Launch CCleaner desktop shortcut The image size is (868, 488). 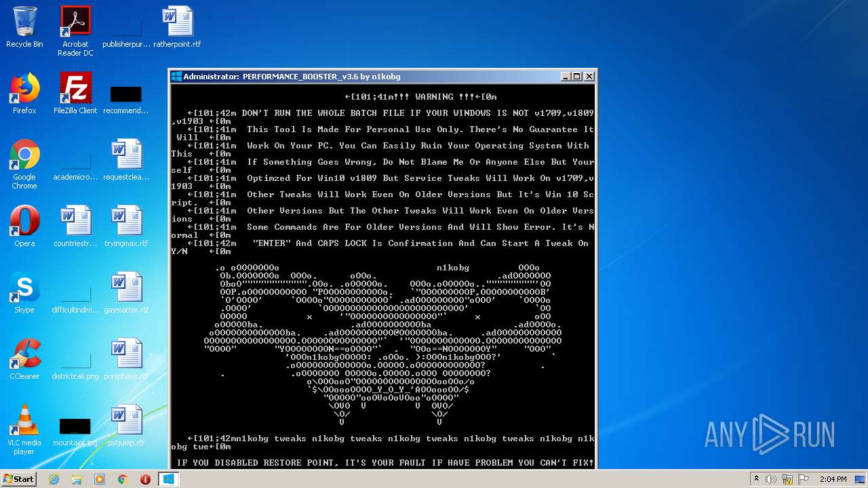24,359
